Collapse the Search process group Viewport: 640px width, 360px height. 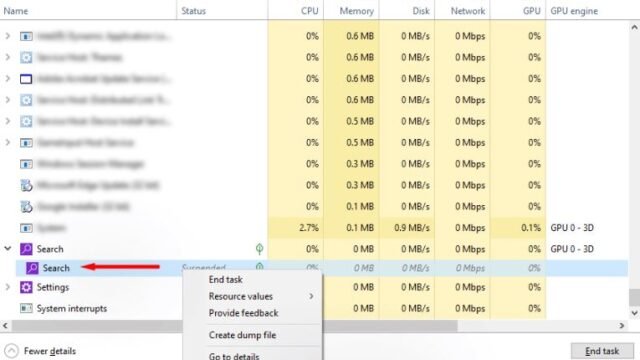tap(7, 248)
